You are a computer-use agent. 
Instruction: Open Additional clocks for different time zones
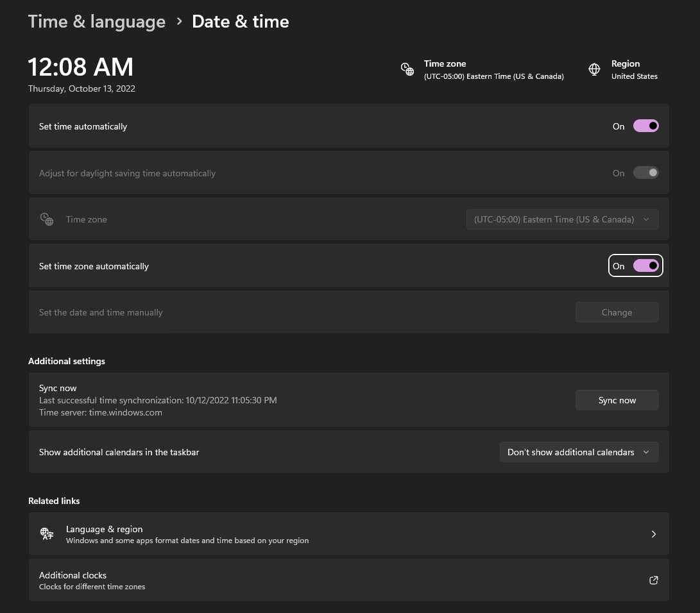point(348,580)
